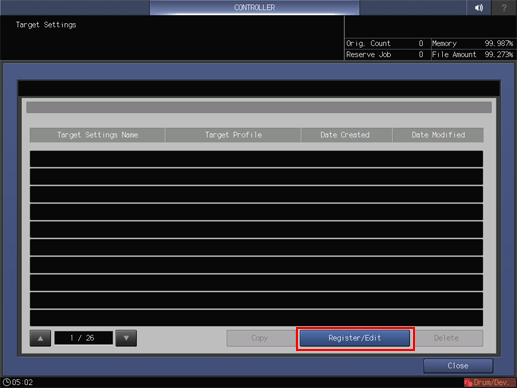The image size is (517, 388).
Task: Sort by Target Settings Name column header
Action: point(97,135)
